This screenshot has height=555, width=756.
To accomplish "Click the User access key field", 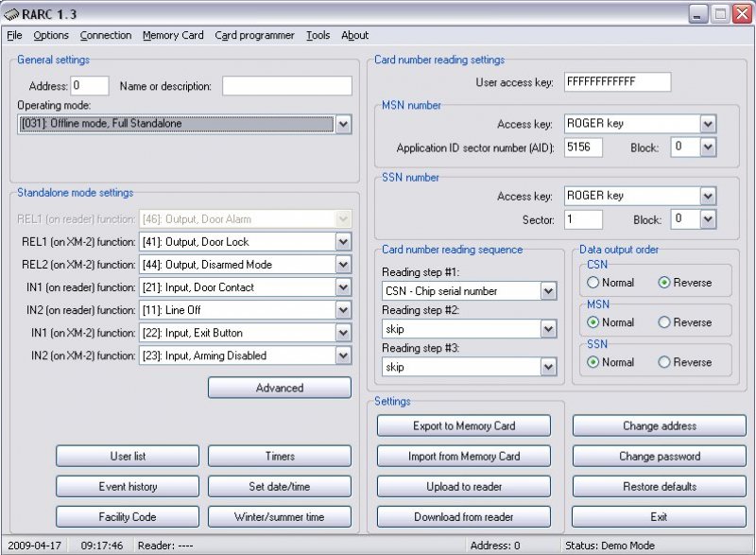I will tap(617, 82).
